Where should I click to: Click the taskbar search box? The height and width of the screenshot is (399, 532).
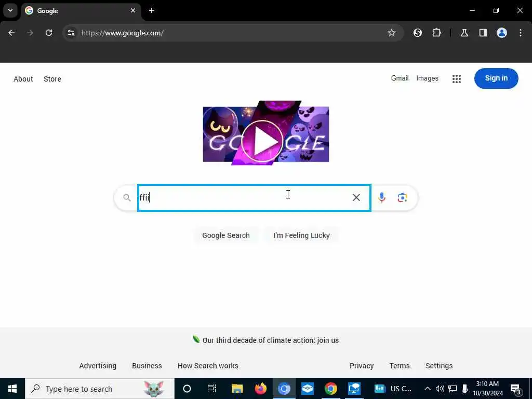click(x=100, y=389)
